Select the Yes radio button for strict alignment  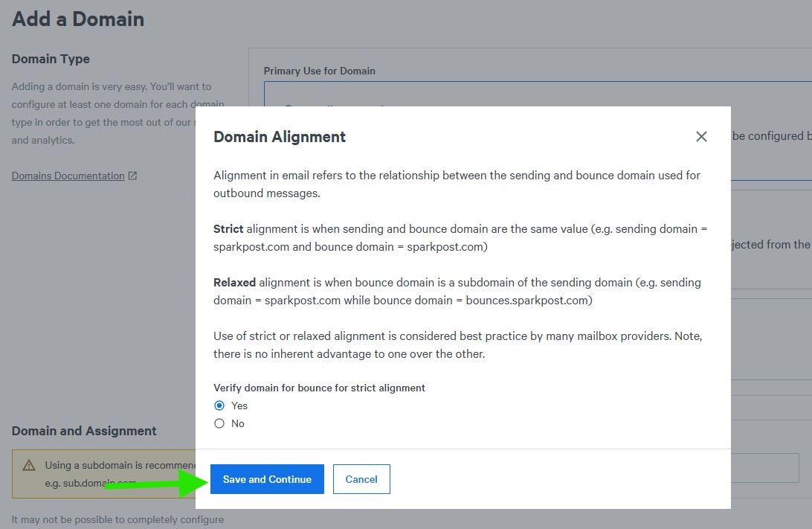(219, 405)
